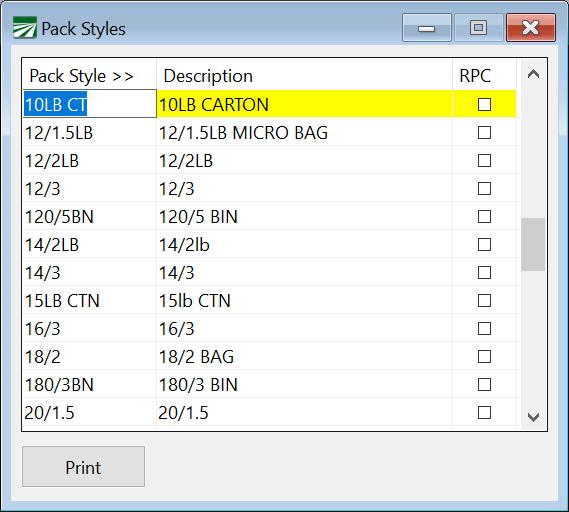Image resolution: width=569 pixels, height=512 pixels.
Task: Check RPC box in 12/3 row
Action: tap(484, 188)
